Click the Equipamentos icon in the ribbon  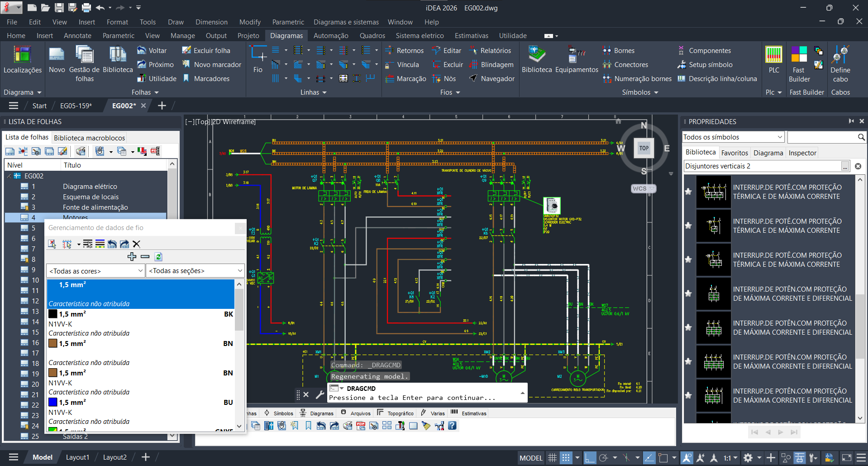click(576, 57)
